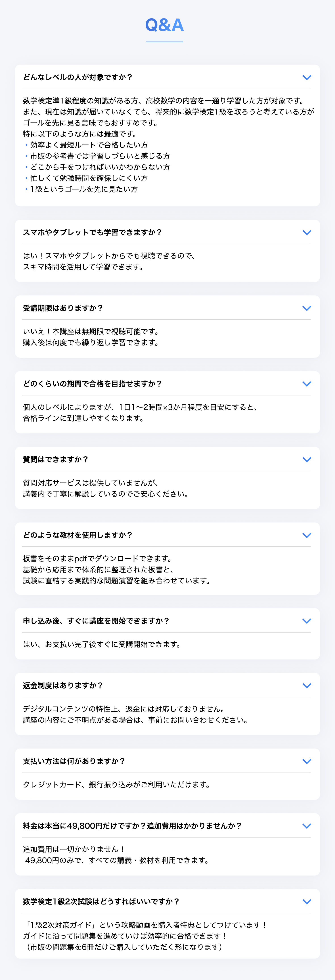Click the question title 支払い方法は何がありますか？
The image size is (335, 980).
point(74,761)
